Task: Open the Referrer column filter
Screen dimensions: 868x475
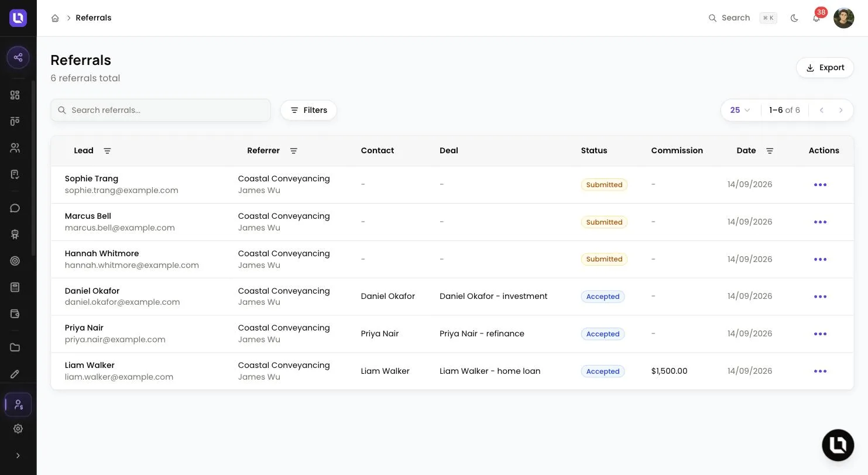Action: tap(294, 151)
